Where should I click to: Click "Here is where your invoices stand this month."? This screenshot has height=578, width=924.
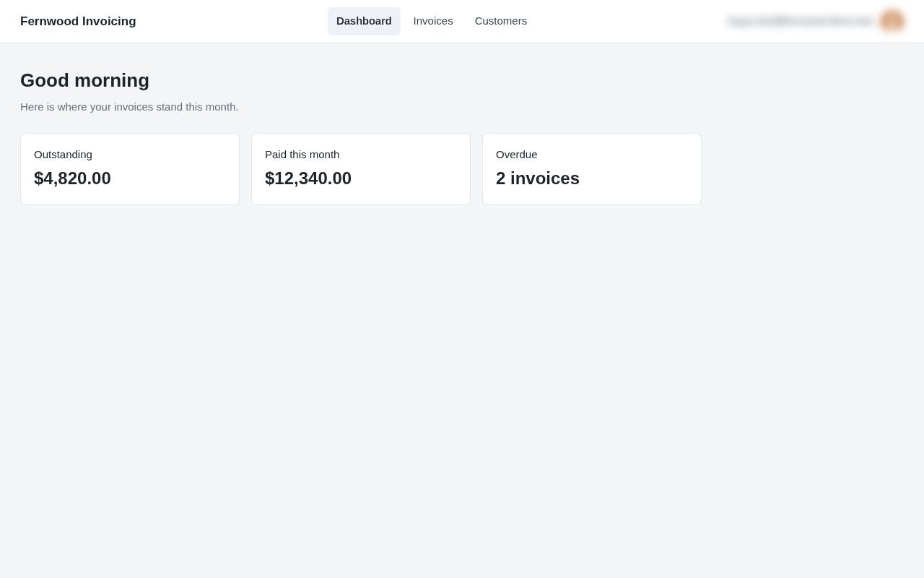[x=129, y=107]
